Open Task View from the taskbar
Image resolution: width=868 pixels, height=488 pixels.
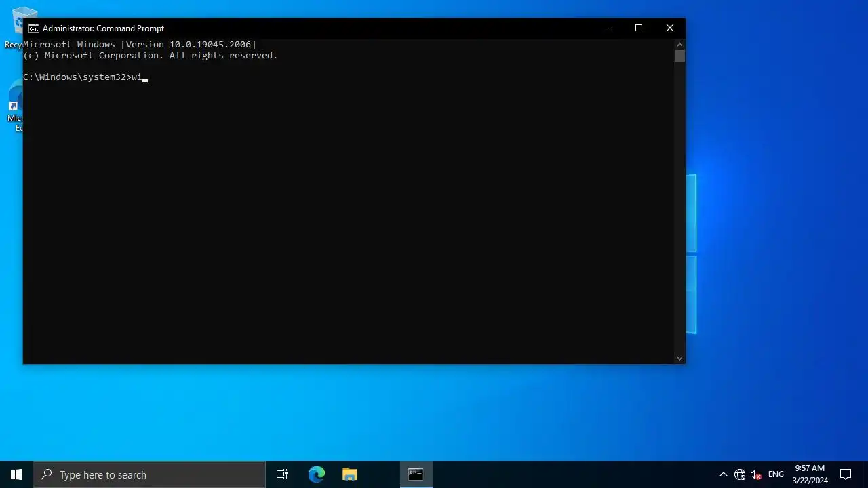(x=282, y=474)
